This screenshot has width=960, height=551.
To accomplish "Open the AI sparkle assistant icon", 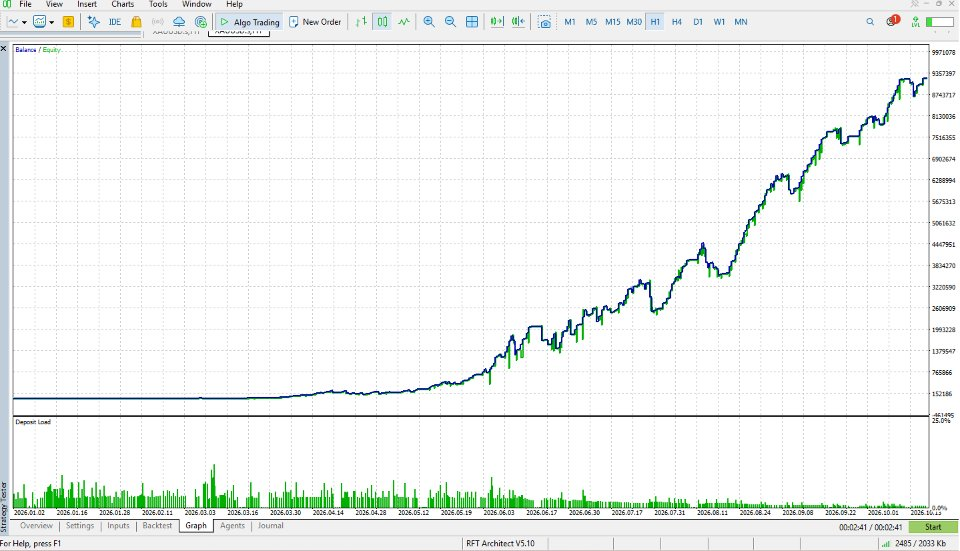I will pos(94,22).
